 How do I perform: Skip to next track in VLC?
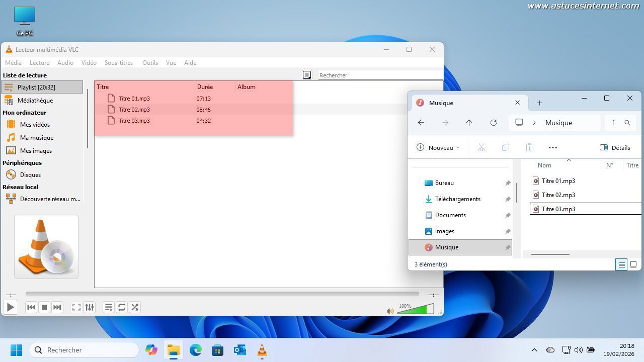point(57,307)
